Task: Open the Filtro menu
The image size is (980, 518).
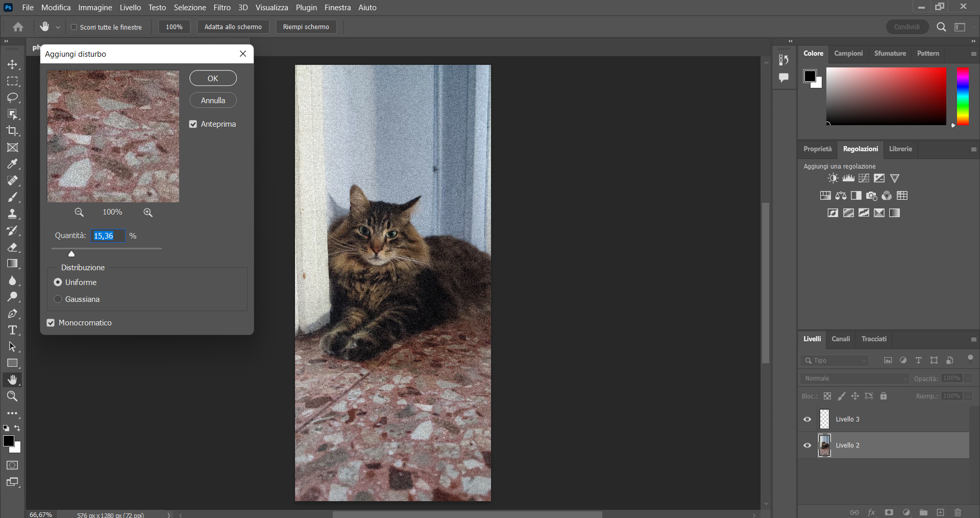Action: [x=222, y=7]
